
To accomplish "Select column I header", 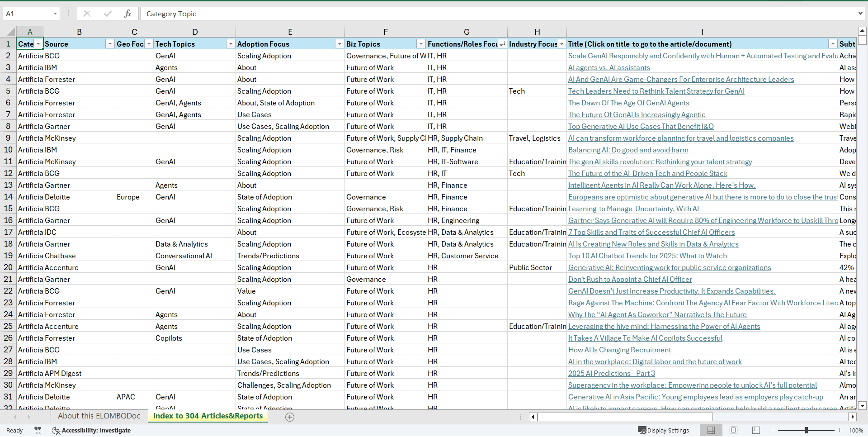I will pyautogui.click(x=702, y=32).
